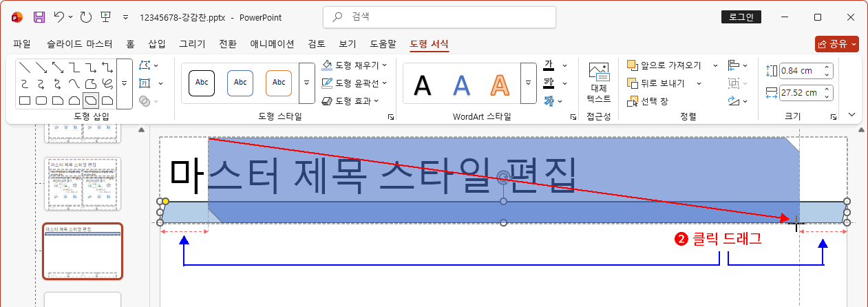
Task: Select the plain rectangle shape
Action: (25, 100)
